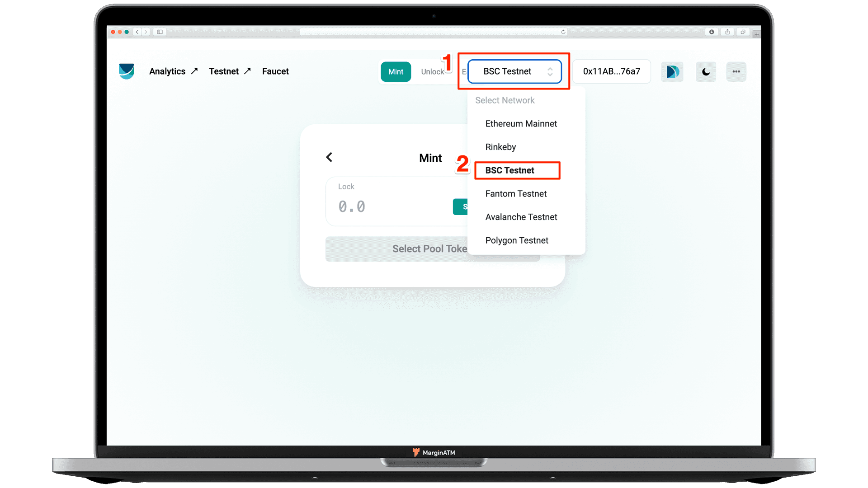Select Ethereum Mainnet network option
The height and width of the screenshot is (488, 868).
[520, 123]
